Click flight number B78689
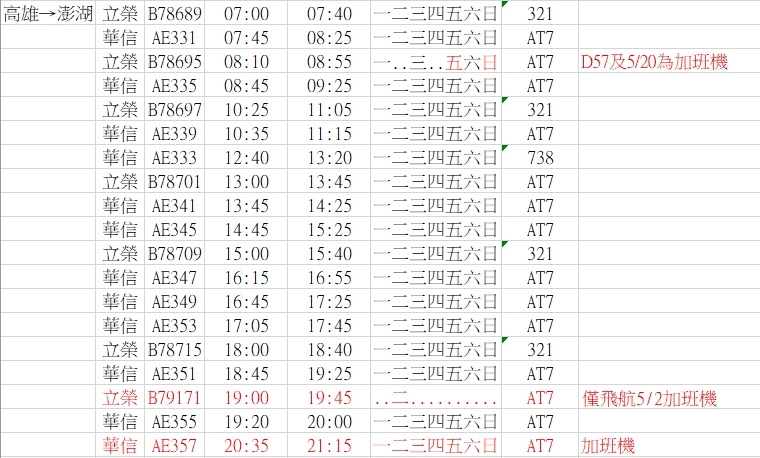 [x=174, y=14]
